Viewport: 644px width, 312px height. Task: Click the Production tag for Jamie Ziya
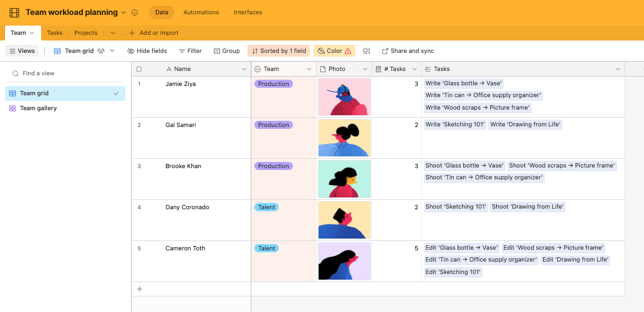[274, 84]
